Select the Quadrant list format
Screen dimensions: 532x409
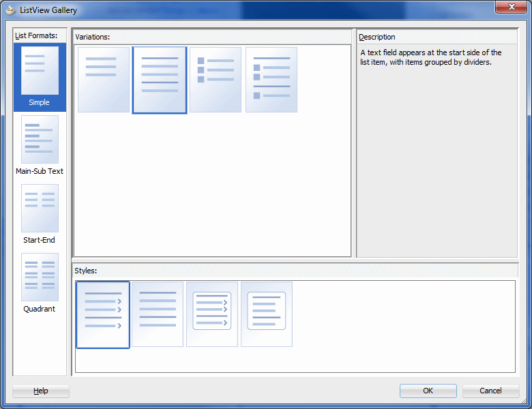(x=40, y=283)
